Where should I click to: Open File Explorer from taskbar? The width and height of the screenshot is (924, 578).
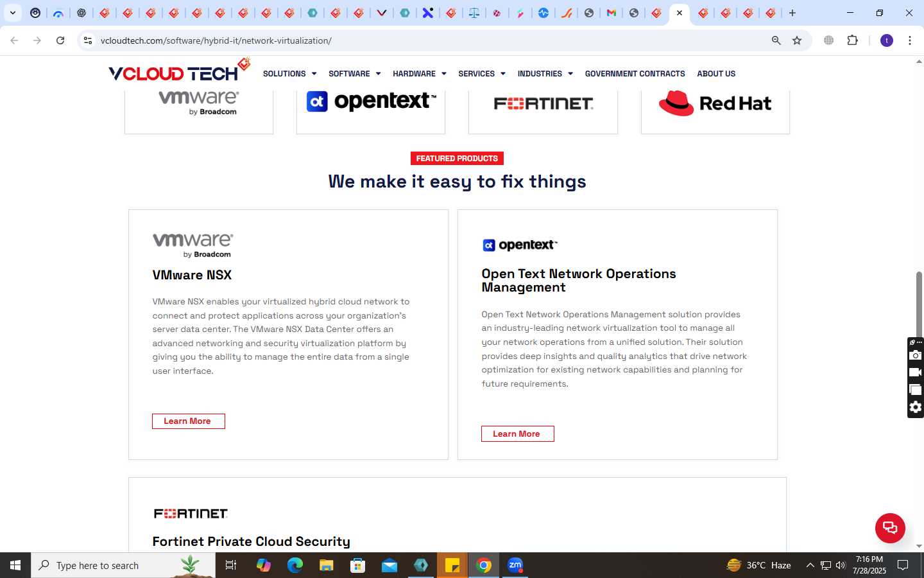(x=327, y=565)
